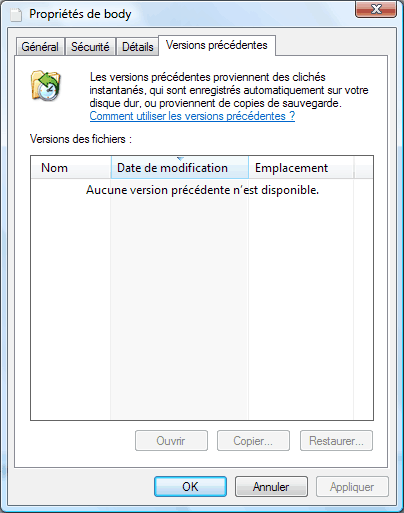Select the Détails tab
Viewport: 404px width, 513px height.
pyautogui.click(x=137, y=47)
